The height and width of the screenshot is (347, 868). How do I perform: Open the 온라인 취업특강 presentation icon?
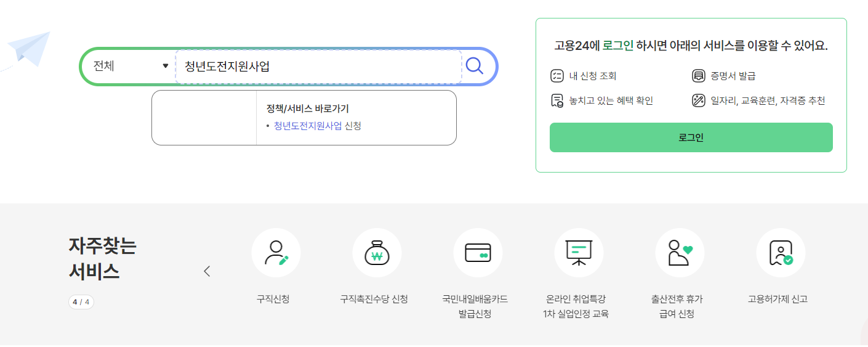579,253
